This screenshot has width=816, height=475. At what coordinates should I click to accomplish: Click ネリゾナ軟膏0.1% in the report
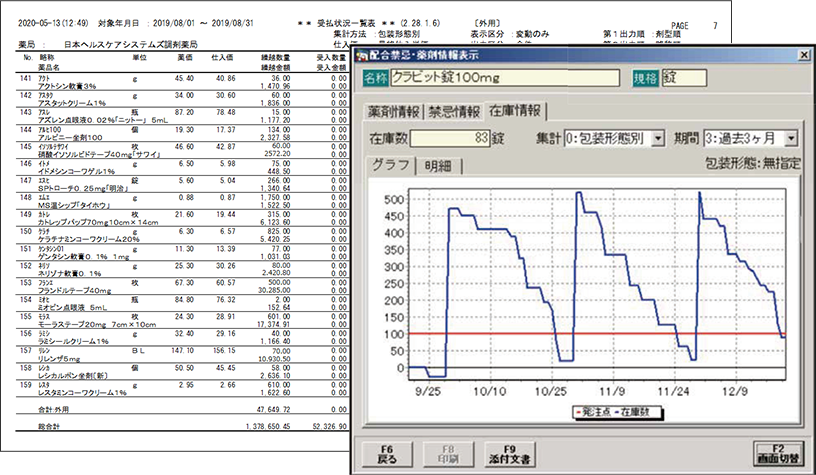70,273
